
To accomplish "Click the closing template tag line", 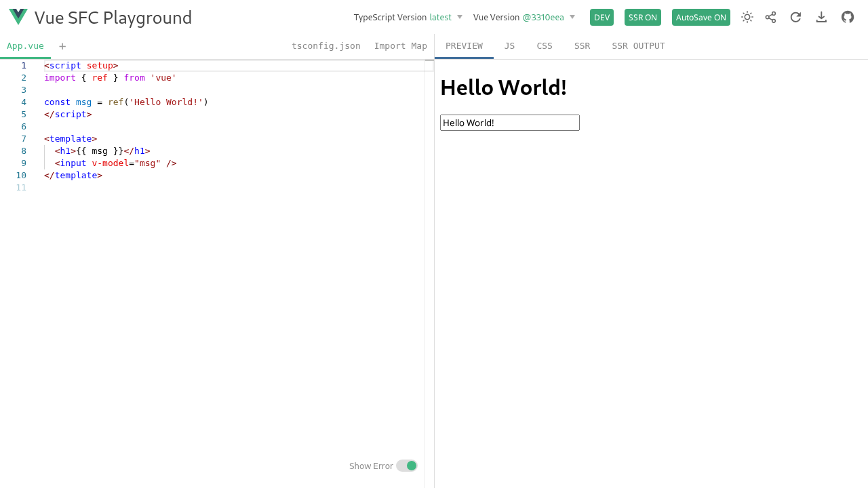I will [73, 176].
